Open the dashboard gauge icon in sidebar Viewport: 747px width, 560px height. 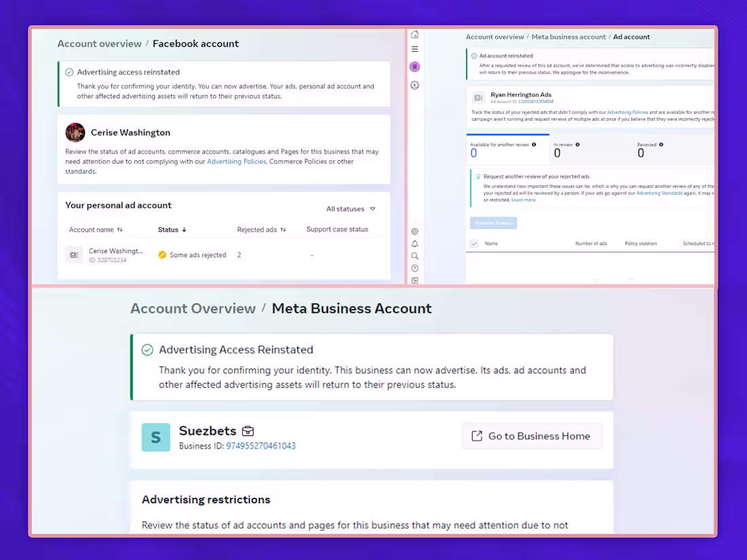pyautogui.click(x=415, y=86)
